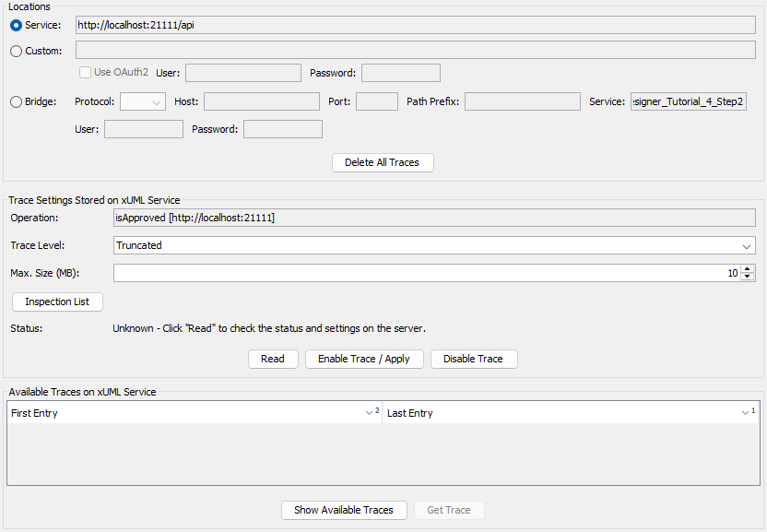Open the Inspection List

(57, 302)
